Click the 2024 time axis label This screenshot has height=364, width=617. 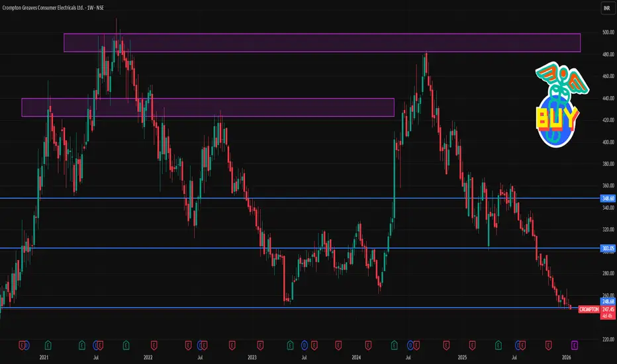pos(356,357)
